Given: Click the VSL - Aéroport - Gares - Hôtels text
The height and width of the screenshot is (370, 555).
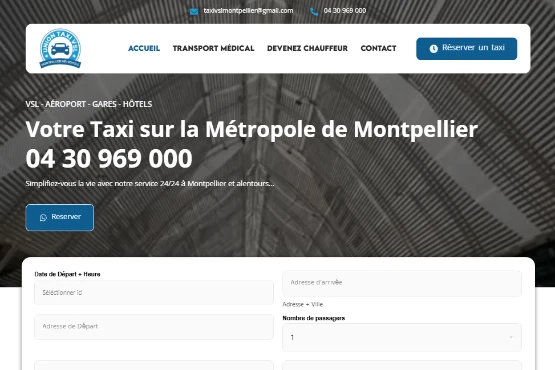Looking at the screenshot, I should pyautogui.click(x=89, y=104).
